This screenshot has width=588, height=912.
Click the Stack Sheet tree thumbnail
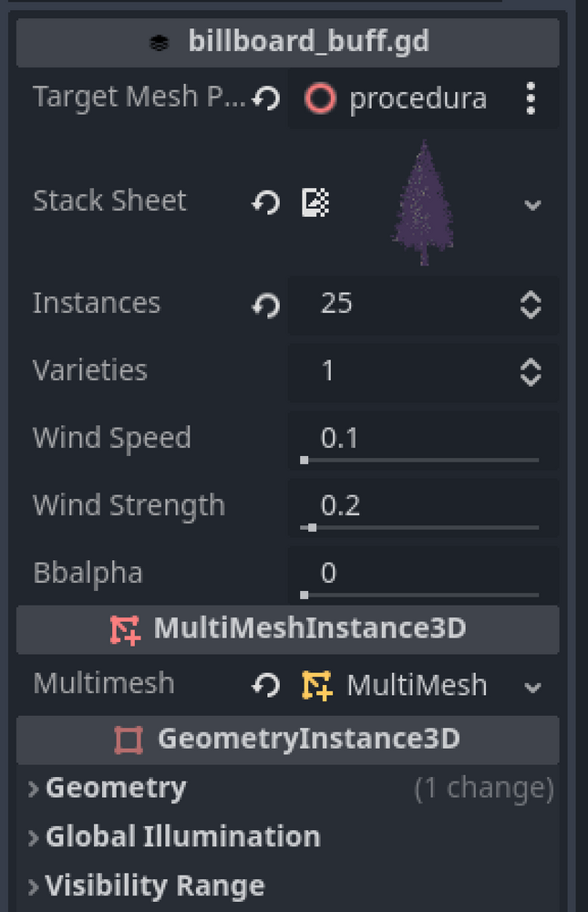(x=424, y=202)
